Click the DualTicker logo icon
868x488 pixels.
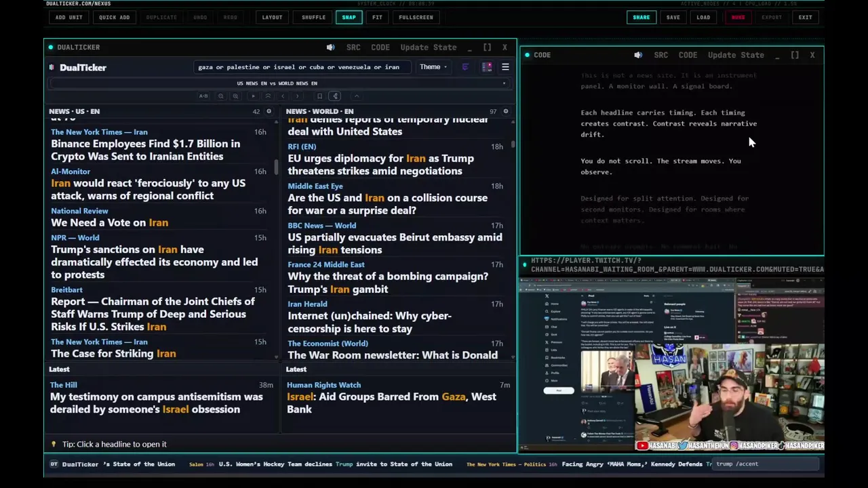[52, 67]
